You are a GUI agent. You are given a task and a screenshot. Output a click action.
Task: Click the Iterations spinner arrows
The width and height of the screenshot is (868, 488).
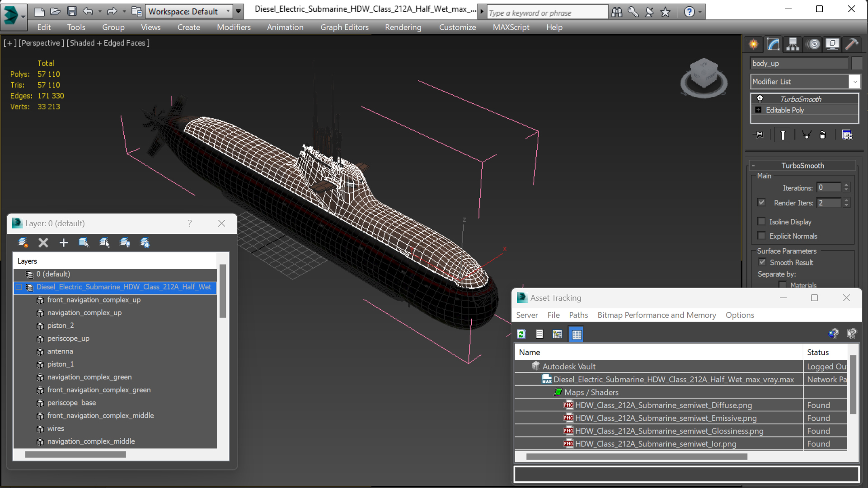point(846,187)
